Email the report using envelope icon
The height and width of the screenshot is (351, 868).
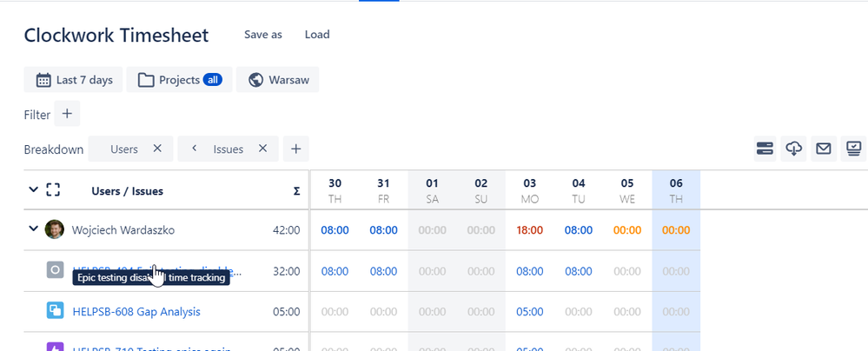tap(824, 149)
